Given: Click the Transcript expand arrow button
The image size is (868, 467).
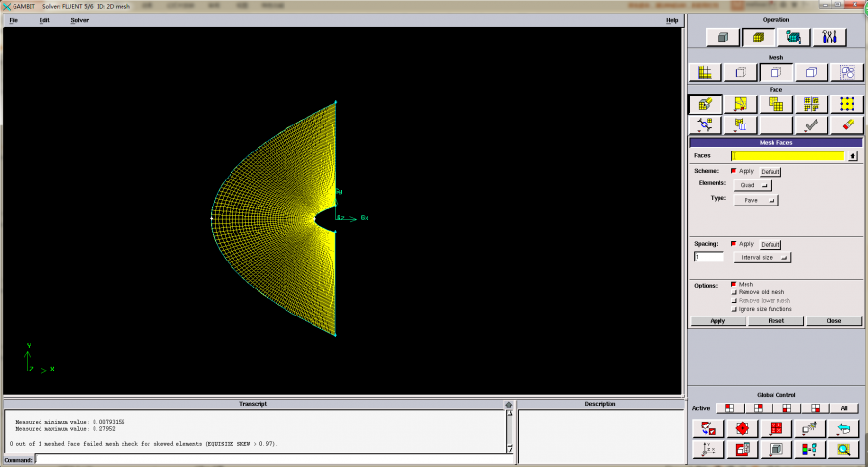Looking at the screenshot, I should 508,405.
